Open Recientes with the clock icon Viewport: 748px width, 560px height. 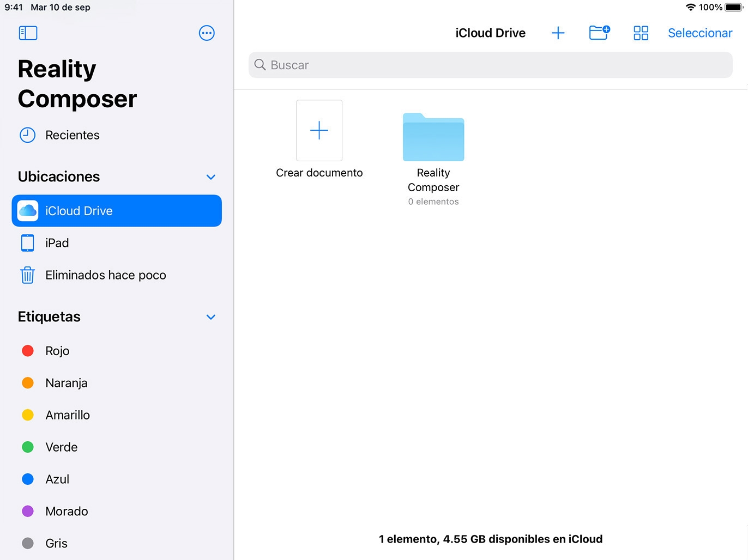[59, 135]
